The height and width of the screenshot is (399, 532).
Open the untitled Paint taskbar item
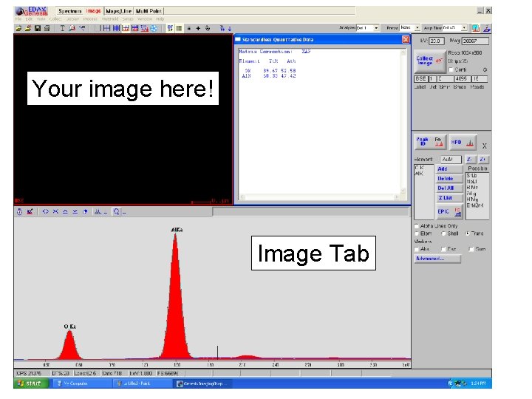[143, 383]
